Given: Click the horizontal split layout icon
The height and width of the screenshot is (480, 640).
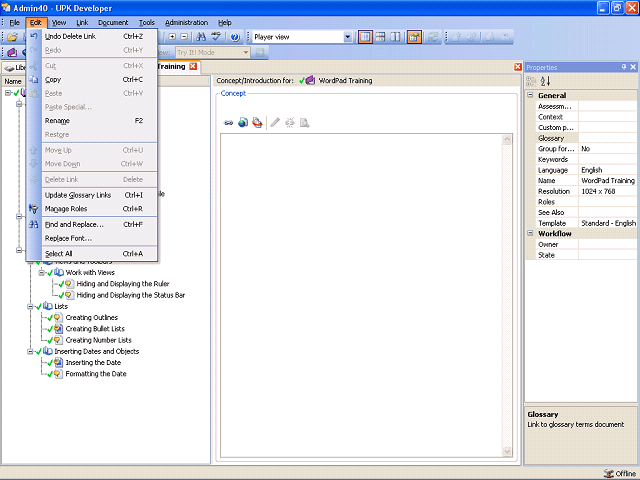Looking at the screenshot, I should pyautogui.click(x=380, y=37).
